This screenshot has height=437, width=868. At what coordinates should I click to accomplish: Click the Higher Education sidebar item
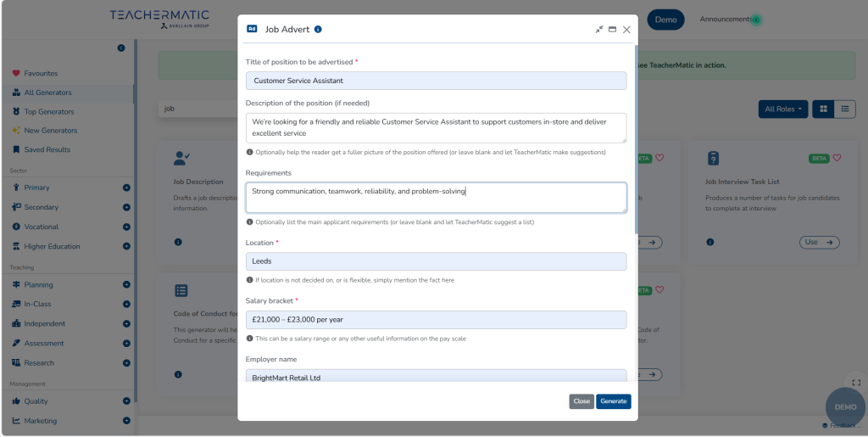click(x=52, y=246)
